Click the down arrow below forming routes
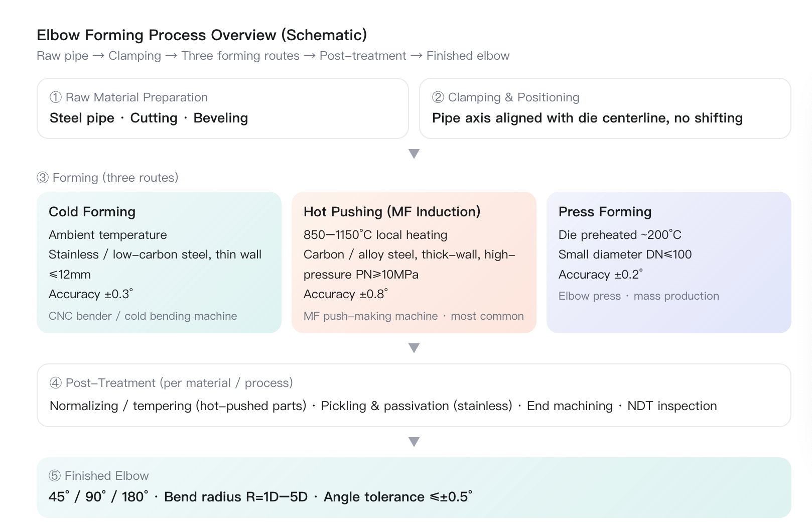Image resolution: width=812 pixels, height=522 pixels. pos(414,348)
